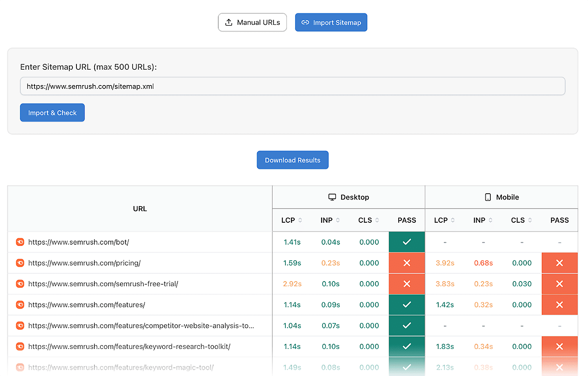Screen dimensions: 588x376
Task: Click mobile LCP value 1.83s
Action: tap(445, 346)
